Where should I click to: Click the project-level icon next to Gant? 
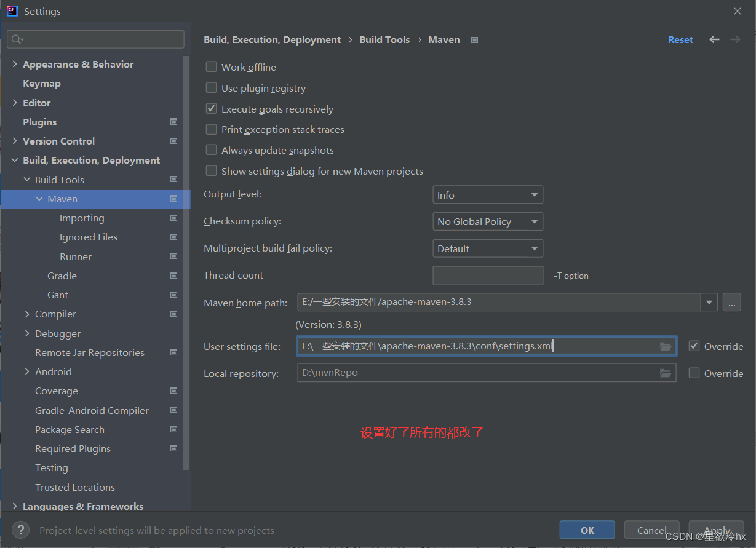(x=173, y=295)
